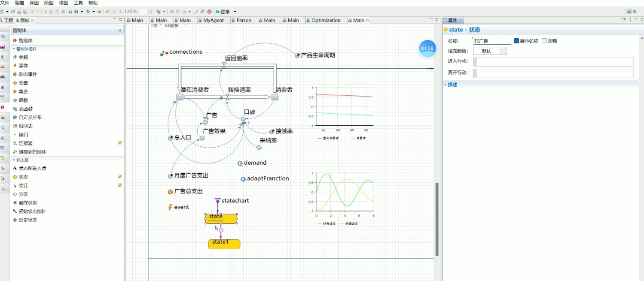Expand the 描述 section in properties panel
644x281 pixels.
point(452,84)
